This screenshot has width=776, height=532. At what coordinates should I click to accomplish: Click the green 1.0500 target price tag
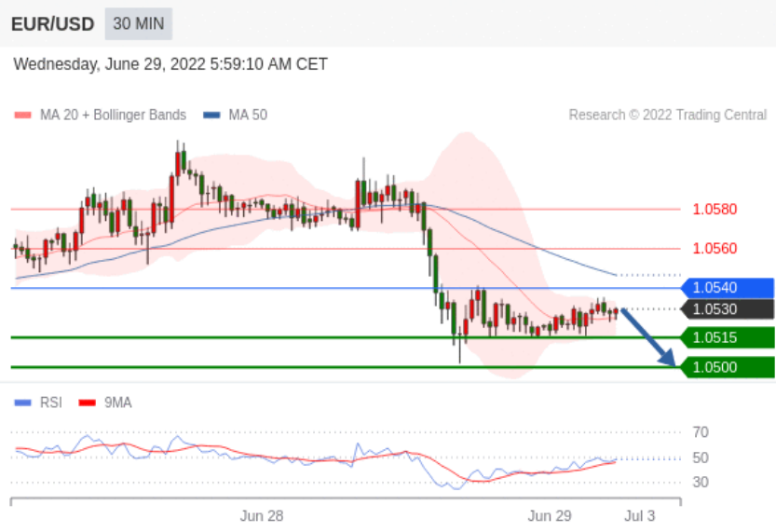[728, 367]
